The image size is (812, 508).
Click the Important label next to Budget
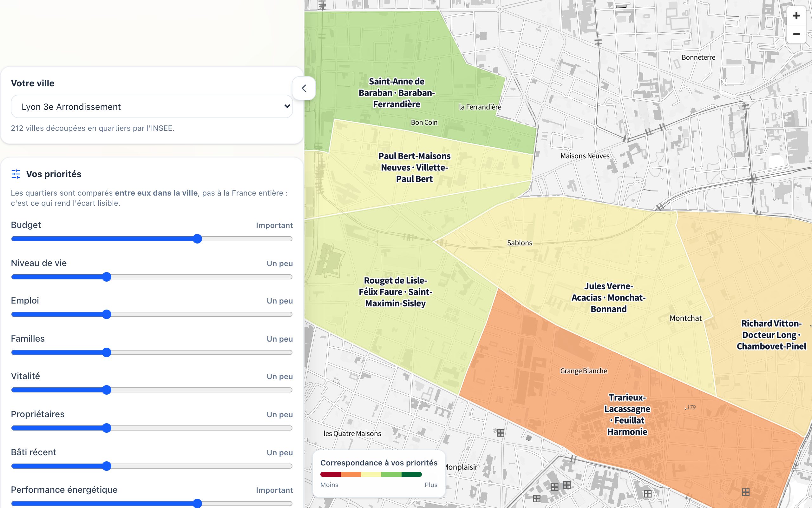point(274,225)
